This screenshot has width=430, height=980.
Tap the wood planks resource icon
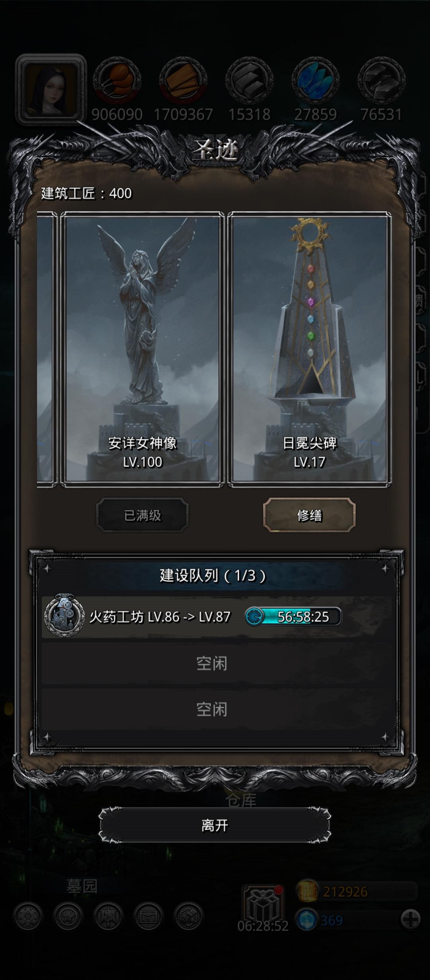[x=183, y=81]
